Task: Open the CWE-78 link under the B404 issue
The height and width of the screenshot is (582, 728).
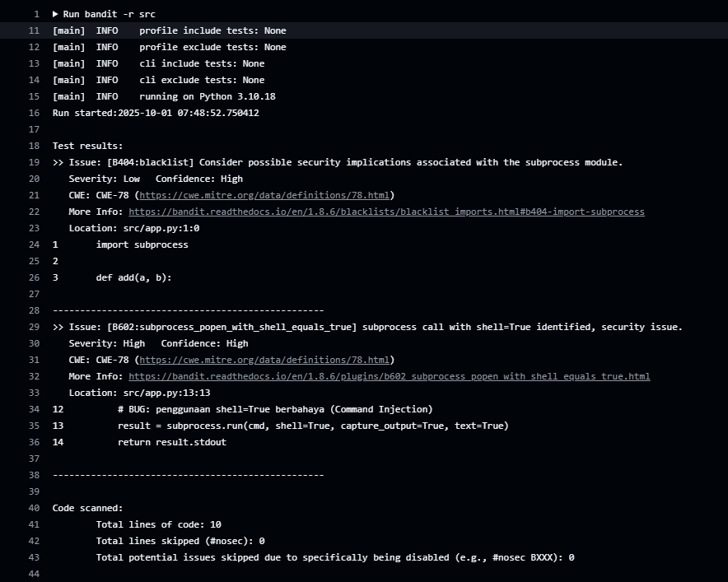Action: [x=264, y=195]
